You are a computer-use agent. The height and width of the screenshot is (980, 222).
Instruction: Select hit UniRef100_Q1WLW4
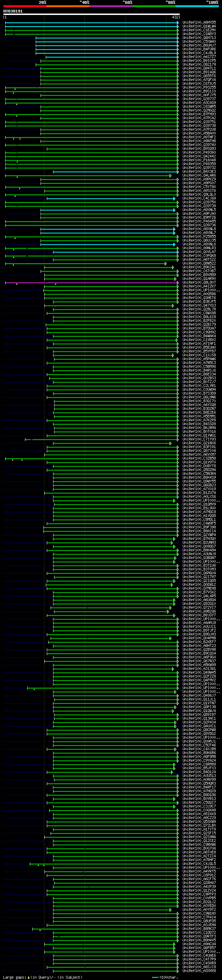coord(199,26)
